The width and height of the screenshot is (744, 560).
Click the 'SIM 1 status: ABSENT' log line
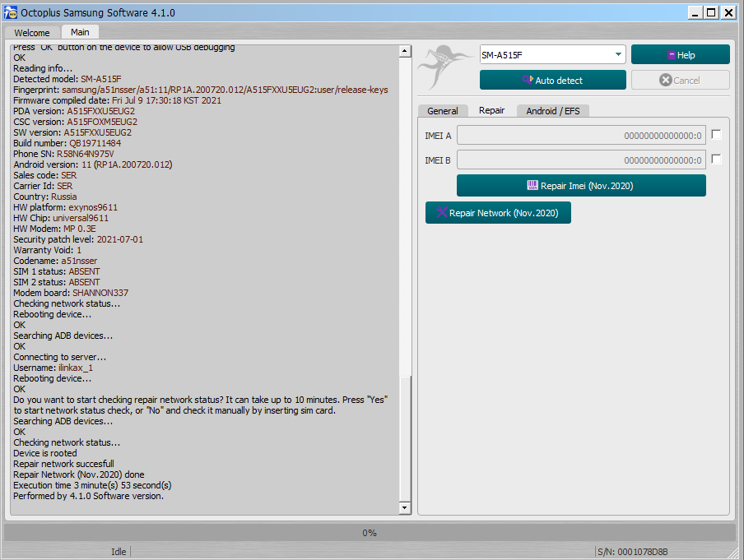pos(57,271)
